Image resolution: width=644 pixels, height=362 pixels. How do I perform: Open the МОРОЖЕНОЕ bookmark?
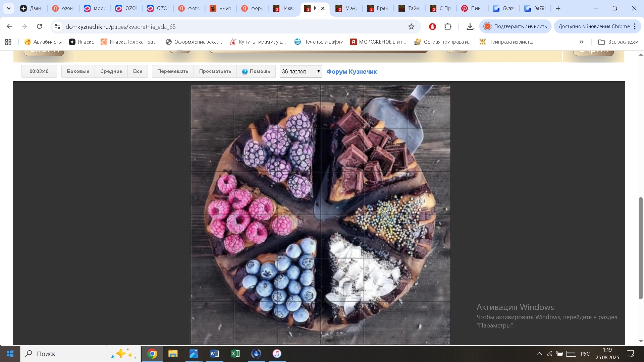378,42
